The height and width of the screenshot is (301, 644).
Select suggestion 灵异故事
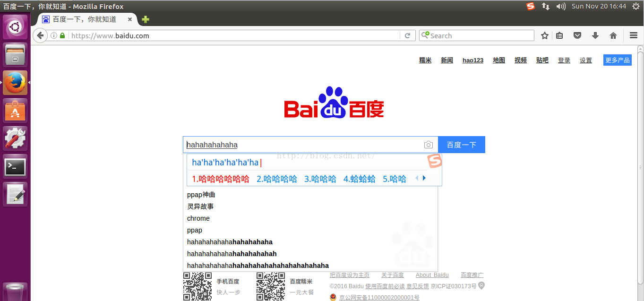pyautogui.click(x=310, y=206)
